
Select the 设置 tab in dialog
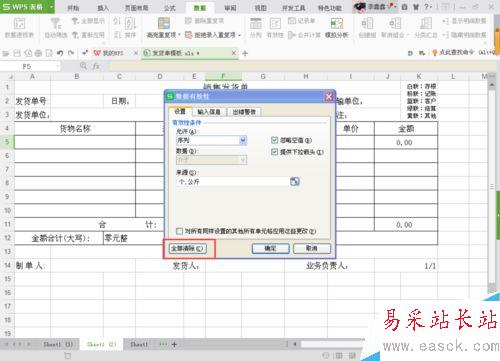tap(180, 112)
